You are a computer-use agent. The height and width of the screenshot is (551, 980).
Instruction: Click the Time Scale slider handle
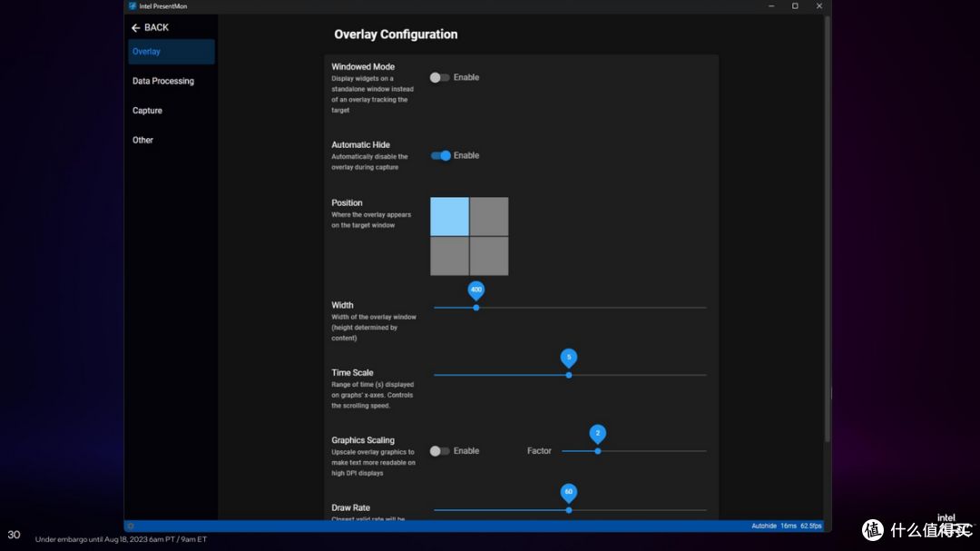pos(569,375)
